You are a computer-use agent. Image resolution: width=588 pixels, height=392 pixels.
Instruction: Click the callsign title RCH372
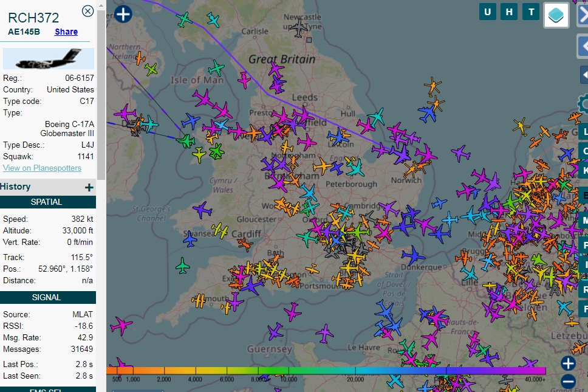click(x=33, y=18)
